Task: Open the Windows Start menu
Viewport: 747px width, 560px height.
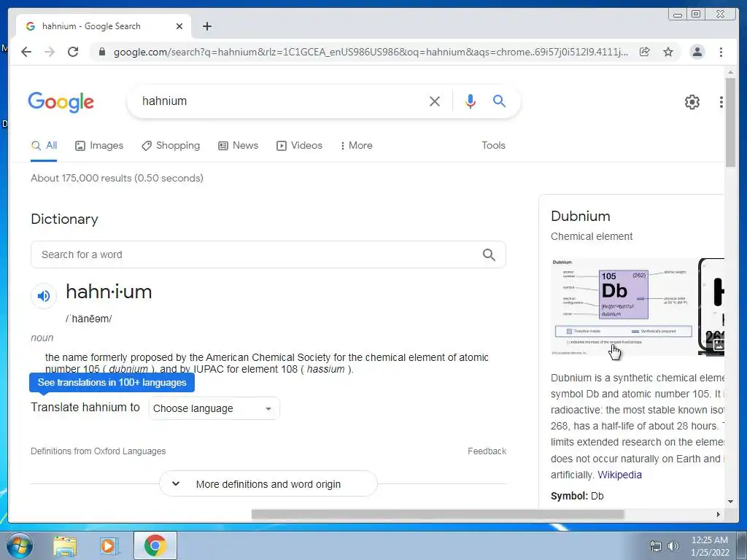Action: [19, 545]
